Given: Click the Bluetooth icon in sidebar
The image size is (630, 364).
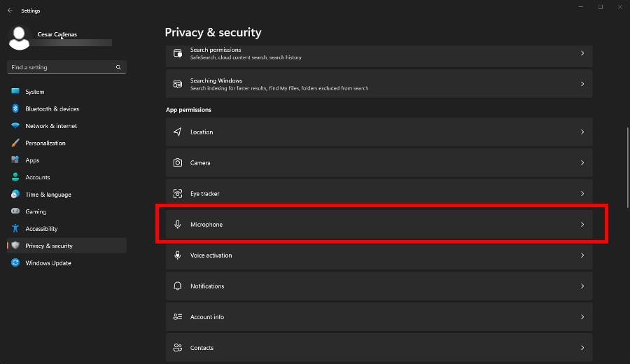Looking at the screenshot, I should pos(15,108).
